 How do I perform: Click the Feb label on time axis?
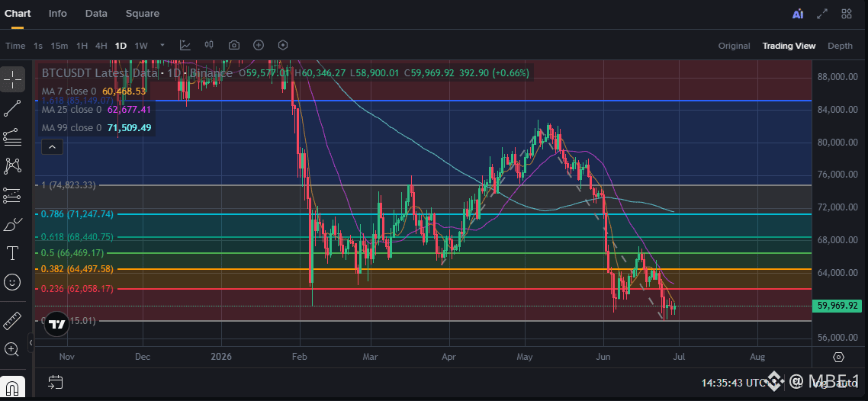tap(300, 357)
